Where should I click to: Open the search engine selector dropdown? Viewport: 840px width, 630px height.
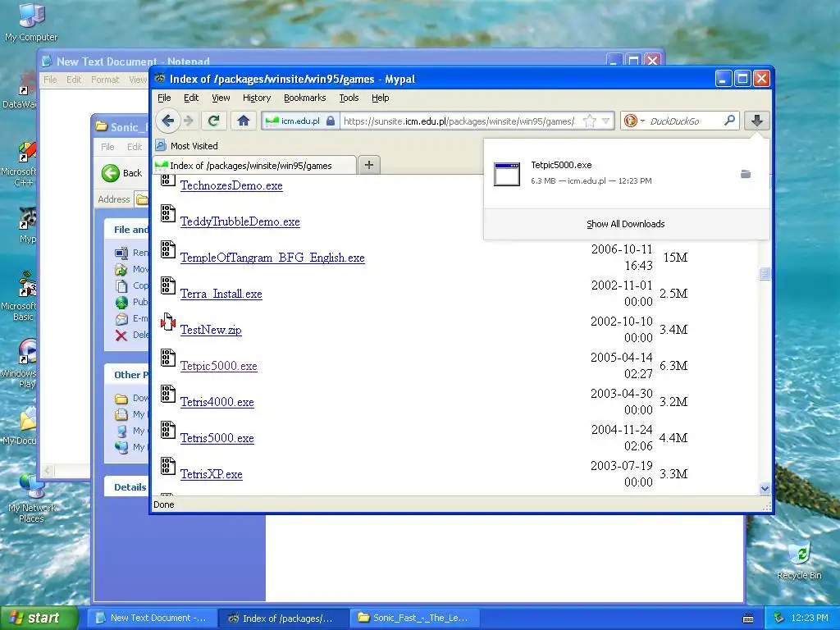point(634,121)
